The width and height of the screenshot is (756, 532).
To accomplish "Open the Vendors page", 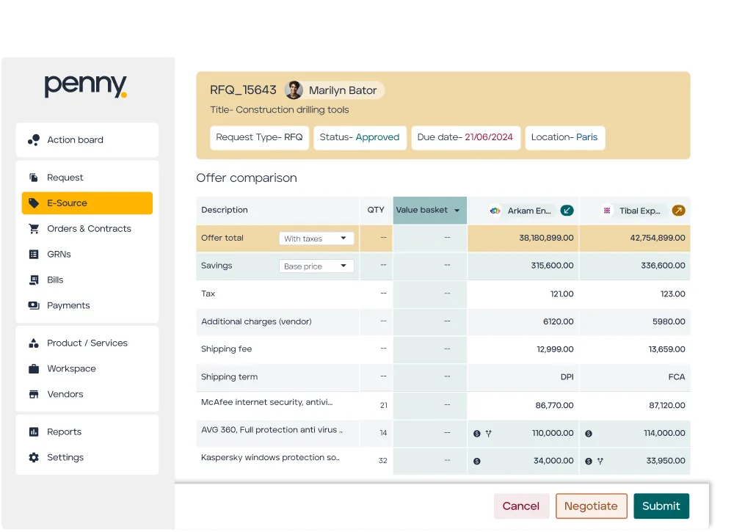I will coord(87,394).
